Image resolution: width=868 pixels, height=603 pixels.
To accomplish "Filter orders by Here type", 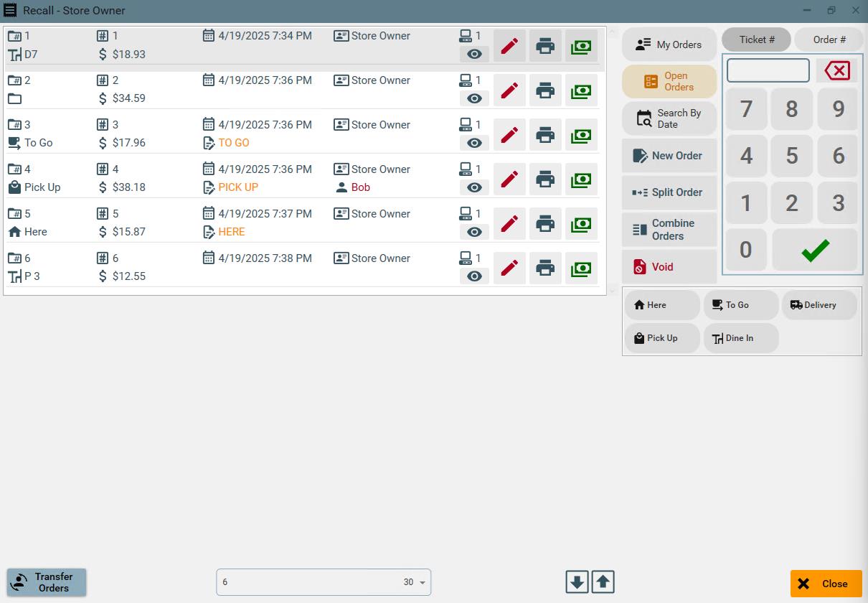I will [x=662, y=305].
